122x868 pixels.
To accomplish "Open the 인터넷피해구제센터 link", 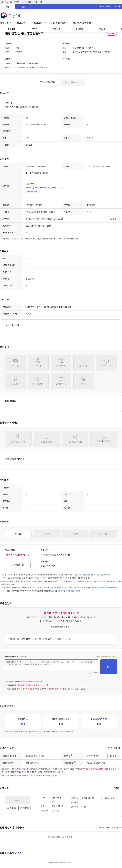I will (32, 685).
